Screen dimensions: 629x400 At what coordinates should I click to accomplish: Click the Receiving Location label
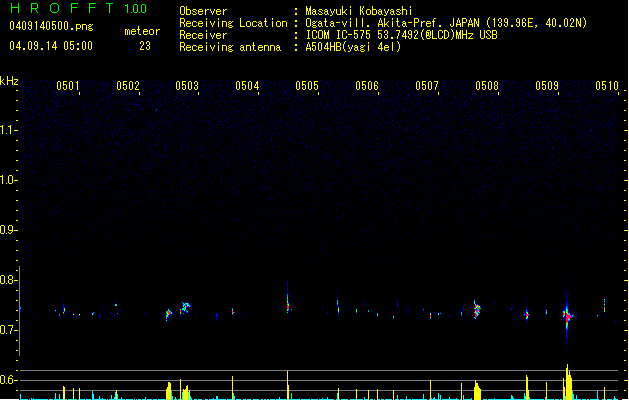pyautogui.click(x=233, y=23)
